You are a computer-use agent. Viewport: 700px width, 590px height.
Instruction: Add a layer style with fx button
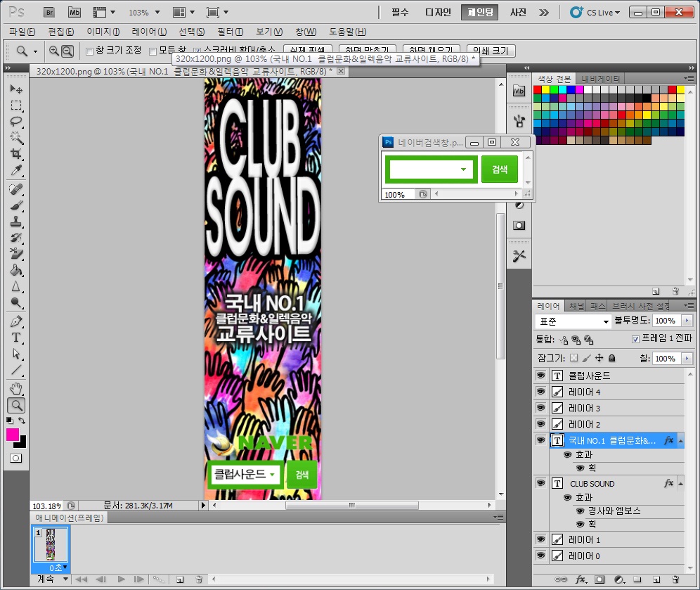(581, 579)
